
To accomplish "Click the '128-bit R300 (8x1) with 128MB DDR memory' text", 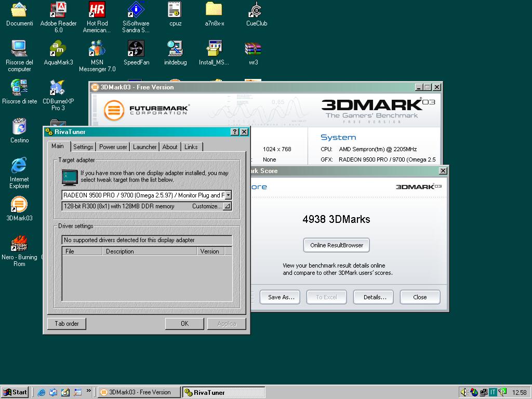I will click(119, 206).
